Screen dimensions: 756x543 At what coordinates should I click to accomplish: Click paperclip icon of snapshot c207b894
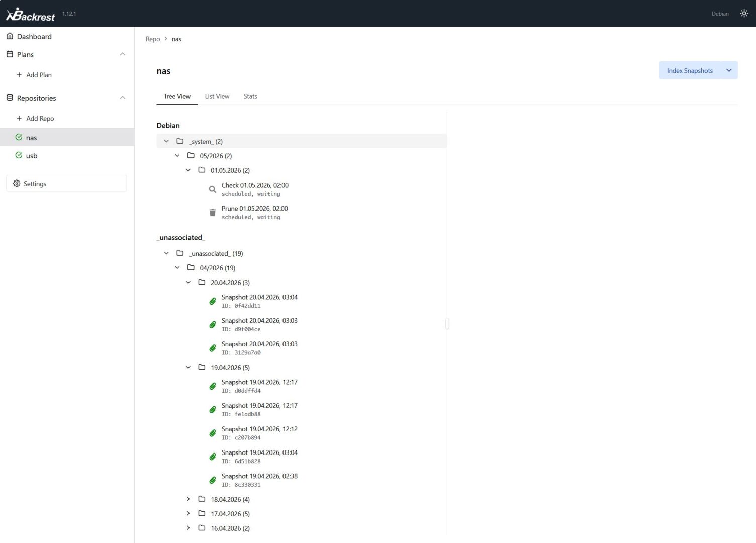coord(213,433)
